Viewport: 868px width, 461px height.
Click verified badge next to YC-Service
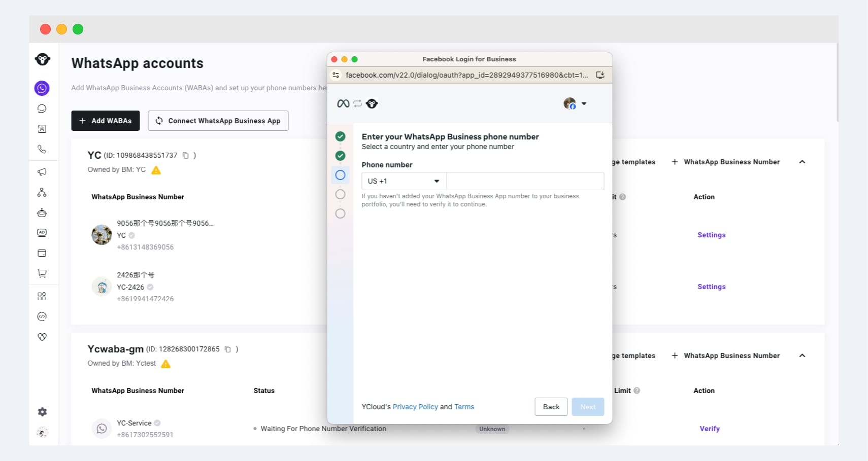(157, 423)
